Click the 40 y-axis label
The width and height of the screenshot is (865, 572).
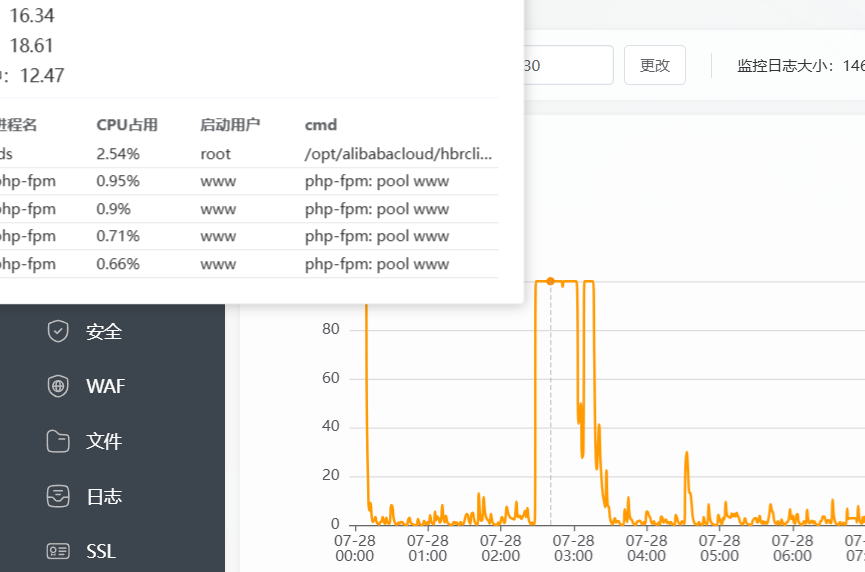331,426
